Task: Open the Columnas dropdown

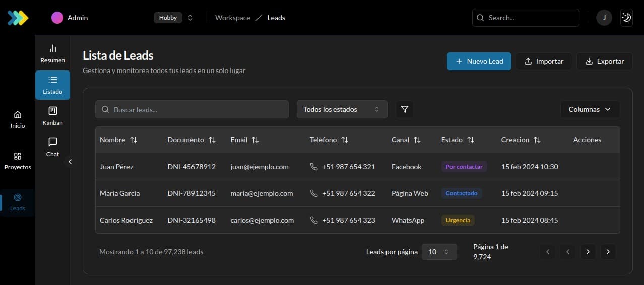Action: [590, 109]
